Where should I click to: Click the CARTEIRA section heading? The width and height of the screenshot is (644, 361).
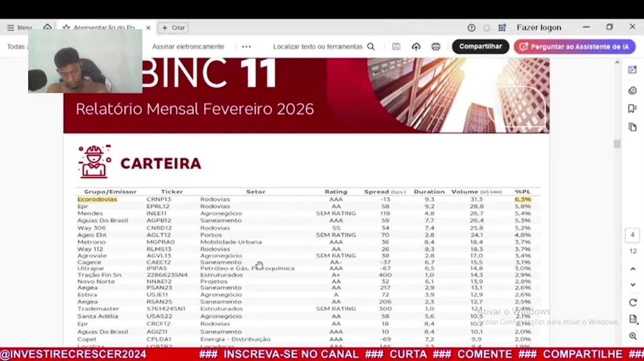click(160, 163)
